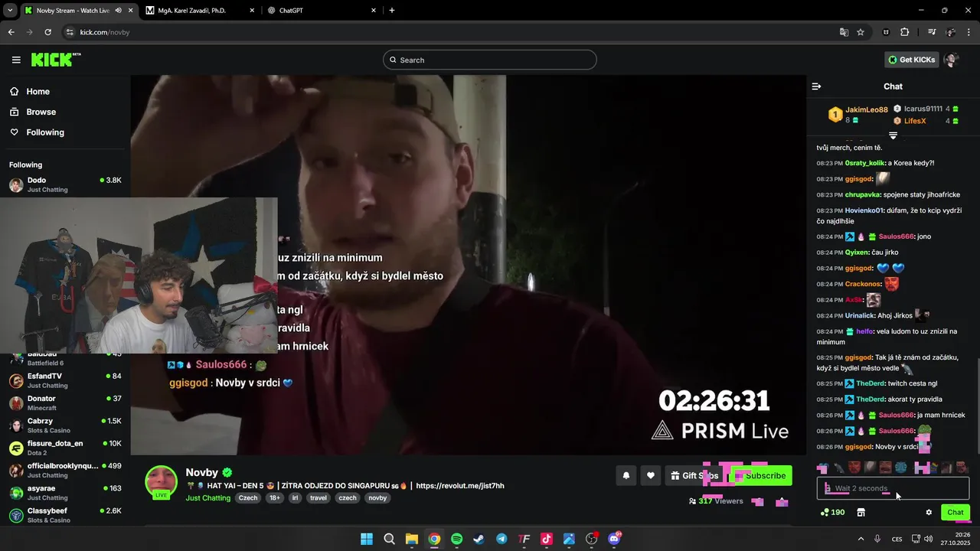This screenshot has height=551, width=980.
Task: Open Cabrzy channel in Following
Action: pos(65,425)
